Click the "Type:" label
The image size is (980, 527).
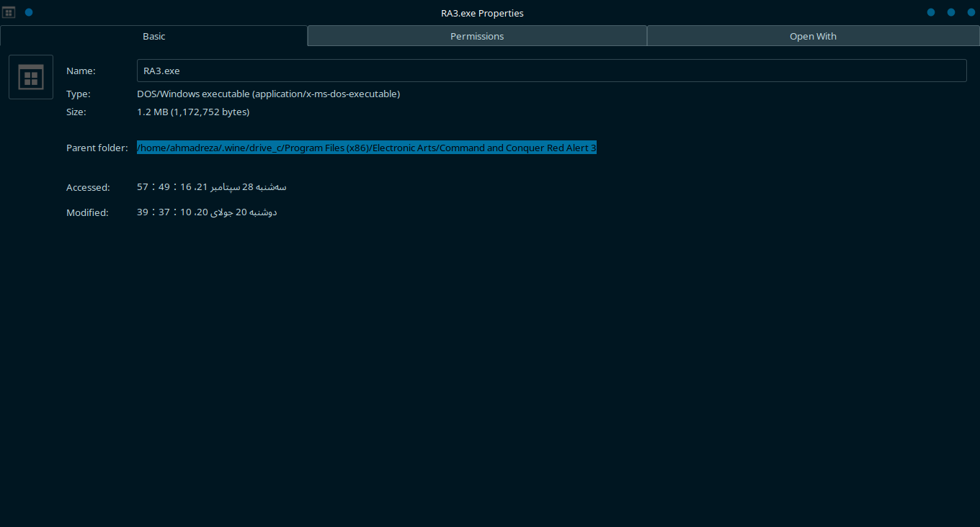pos(79,94)
